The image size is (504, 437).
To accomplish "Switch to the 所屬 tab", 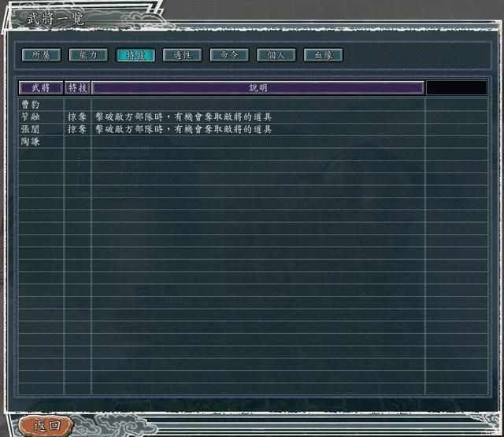I will pyautogui.click(x=41, y=55).
